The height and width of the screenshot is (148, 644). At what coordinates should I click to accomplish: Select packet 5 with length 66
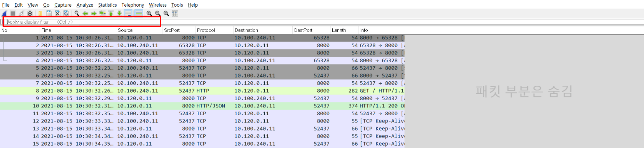tap(202, 68)
